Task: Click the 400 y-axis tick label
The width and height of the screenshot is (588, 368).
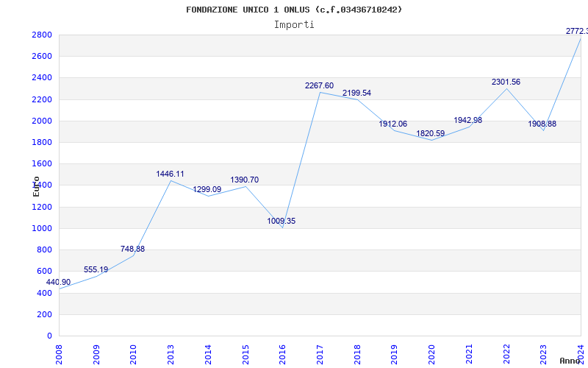Action: tap(45, 293)
